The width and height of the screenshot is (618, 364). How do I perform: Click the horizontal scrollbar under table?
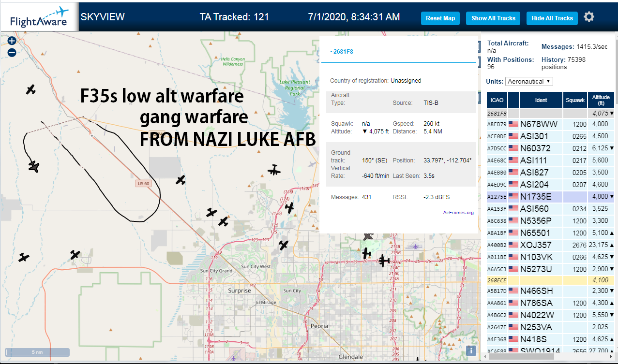pos(522,356)
